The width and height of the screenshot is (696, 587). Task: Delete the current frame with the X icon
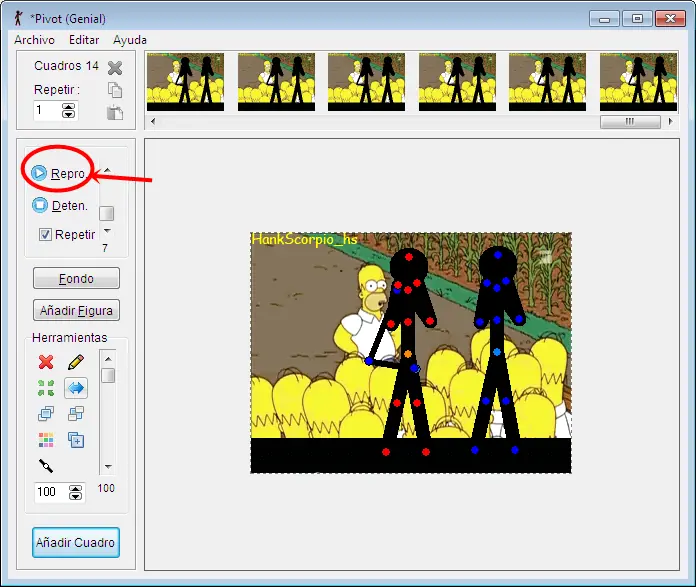[x=115, y=68]
